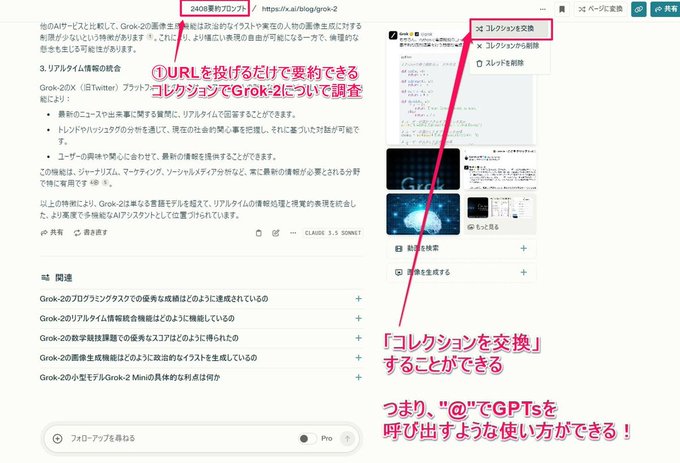Open the dark Grok logo thumbnail
The width and height of the screenshot is (680, 463).
[423, 169]
